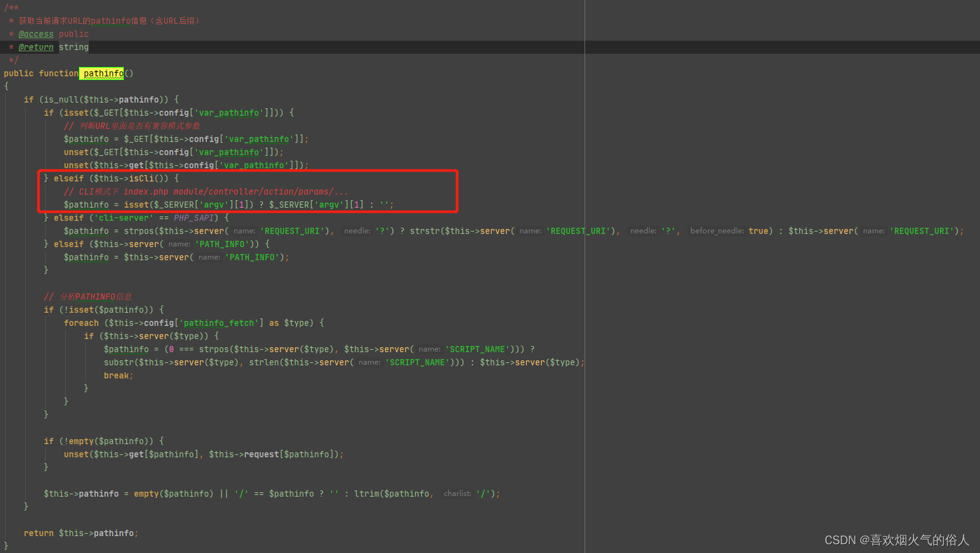Click the comment '// 分析PATHINFO信息'

88,297
